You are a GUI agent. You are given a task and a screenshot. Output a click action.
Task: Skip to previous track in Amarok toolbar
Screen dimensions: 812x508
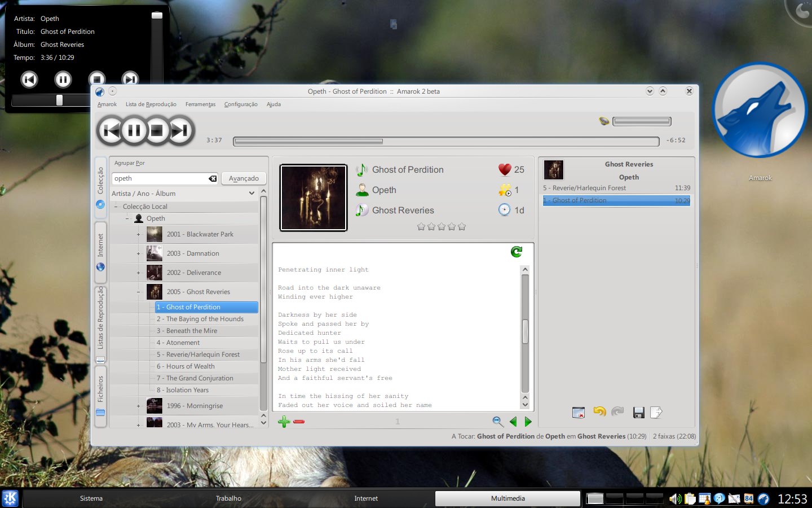pos(111,131)
